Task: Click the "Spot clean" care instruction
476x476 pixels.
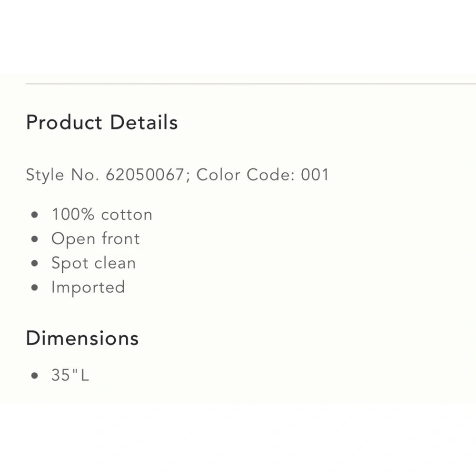Action: click(x=93, y=263)
